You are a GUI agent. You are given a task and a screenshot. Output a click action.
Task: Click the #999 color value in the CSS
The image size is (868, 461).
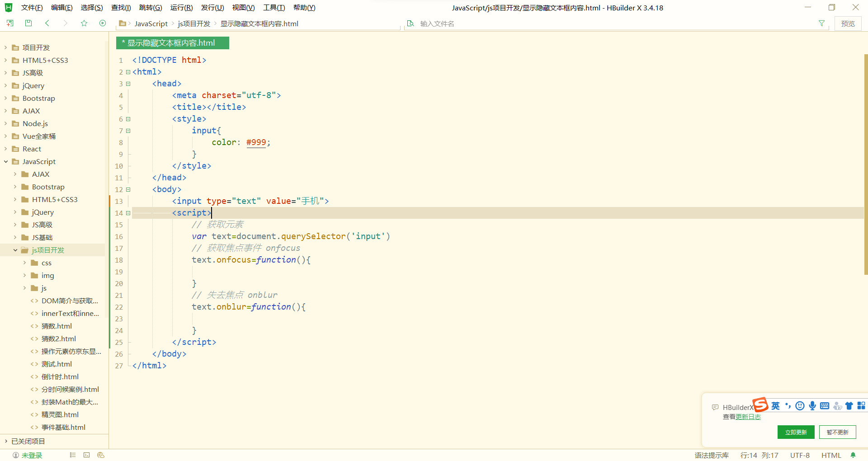click(x=255, y=142)
